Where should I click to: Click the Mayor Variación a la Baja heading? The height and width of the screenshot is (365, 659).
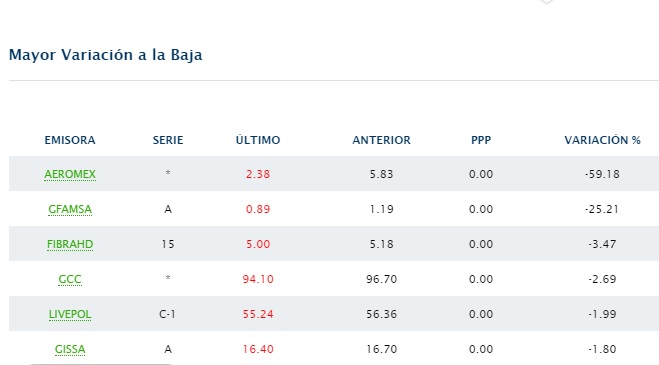click(x=105, y=55)
